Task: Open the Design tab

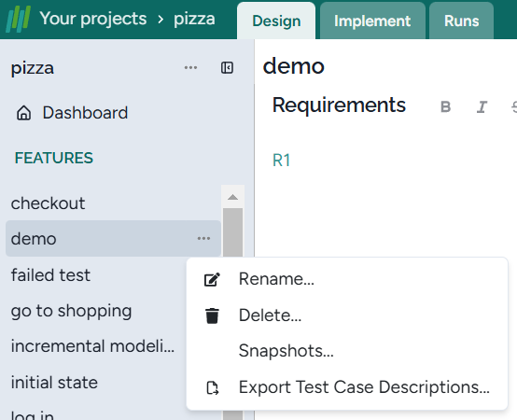Action: pyautogui.click(x=276, y=21)
